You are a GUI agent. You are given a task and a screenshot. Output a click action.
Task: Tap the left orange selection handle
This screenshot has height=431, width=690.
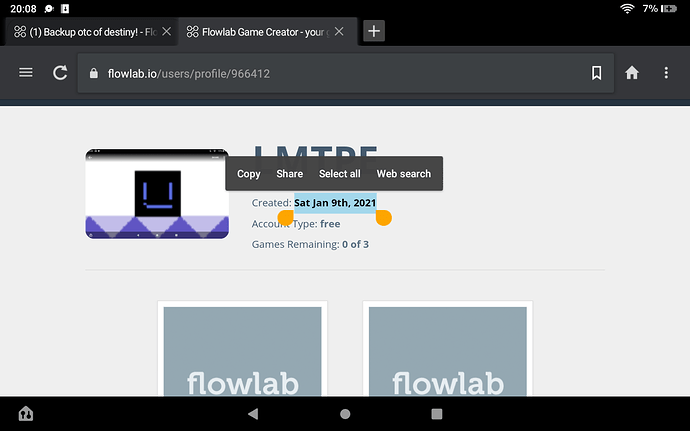286,217
